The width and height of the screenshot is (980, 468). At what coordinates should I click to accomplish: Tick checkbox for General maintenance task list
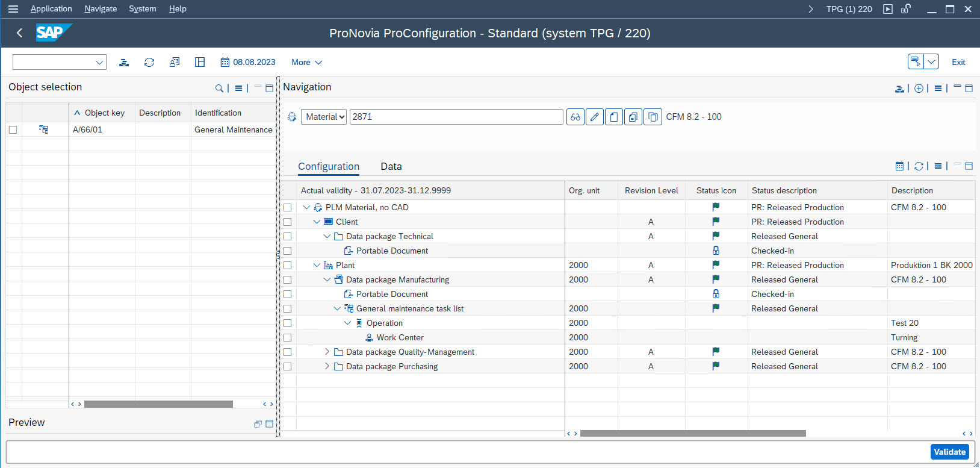tap(288, 308)
